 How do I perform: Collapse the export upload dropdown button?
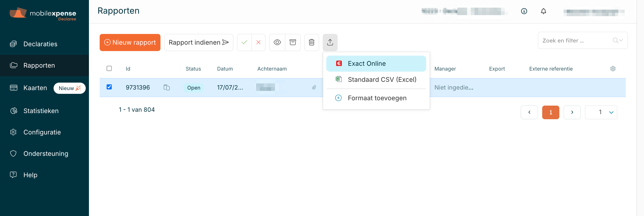(x=330, y=42)
